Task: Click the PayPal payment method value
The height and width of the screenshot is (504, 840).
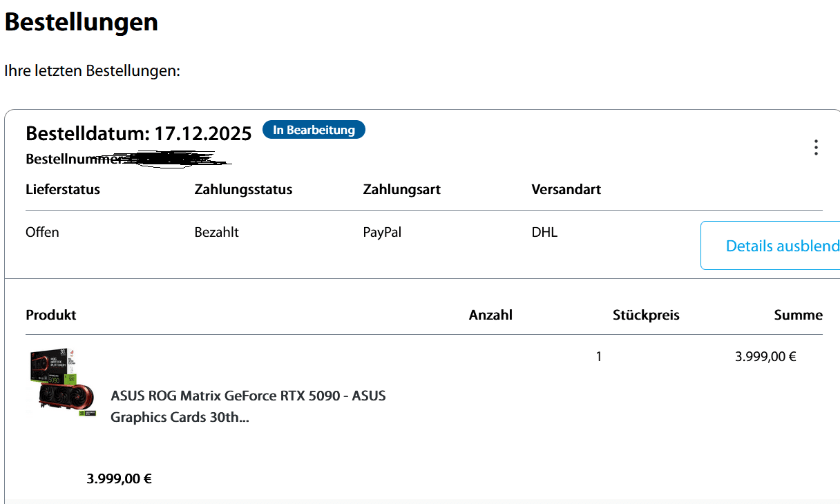Action: (382, 232)
